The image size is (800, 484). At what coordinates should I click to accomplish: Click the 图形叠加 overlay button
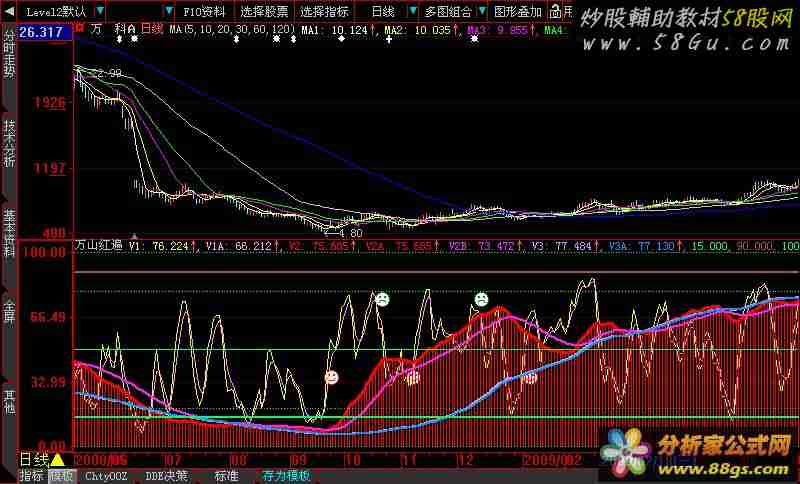518,11
